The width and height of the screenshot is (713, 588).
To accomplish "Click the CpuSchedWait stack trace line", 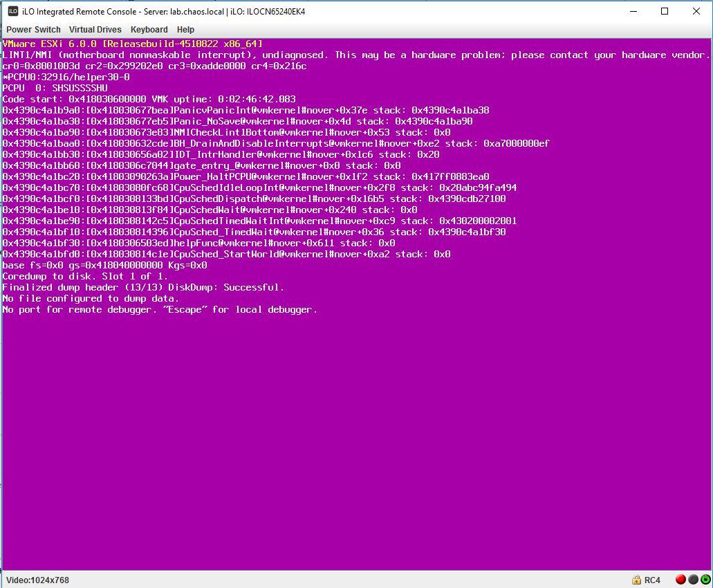I will tap(210, 210).
